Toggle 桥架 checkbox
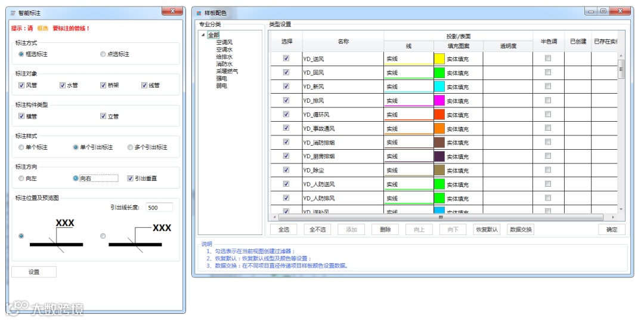Image resolution: width=644 pixels, height=321 pixels. (x=104, y=85)
